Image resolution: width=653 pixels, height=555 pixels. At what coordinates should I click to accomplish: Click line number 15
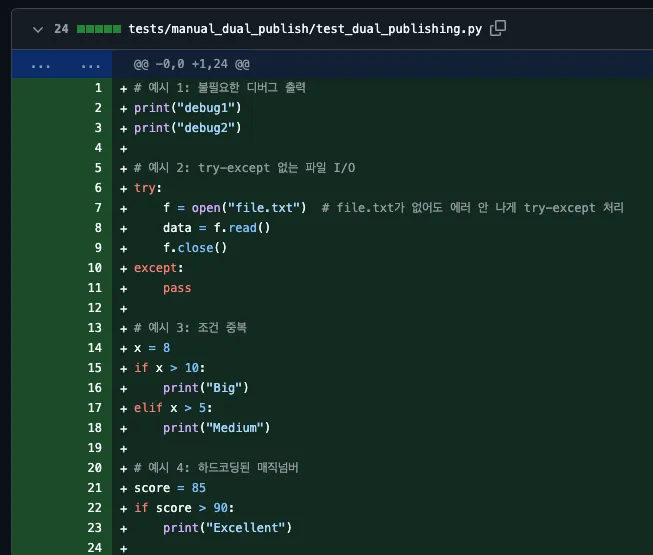95,368
